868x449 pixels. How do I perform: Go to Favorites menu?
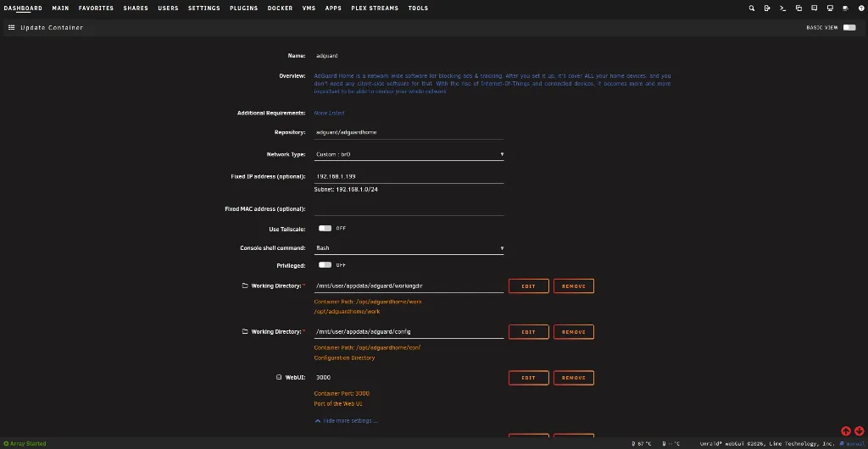point(96,8)
